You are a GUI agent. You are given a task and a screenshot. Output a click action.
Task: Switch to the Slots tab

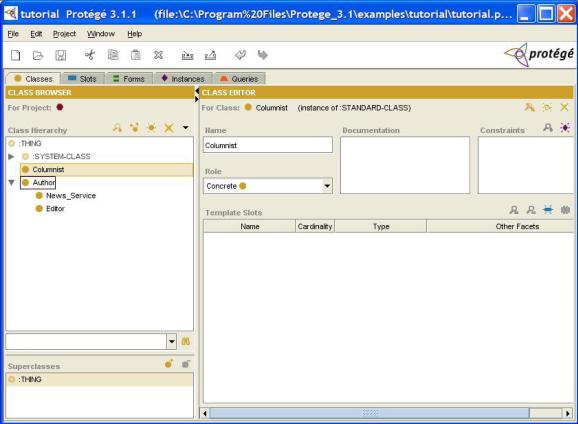pos(84,79)
